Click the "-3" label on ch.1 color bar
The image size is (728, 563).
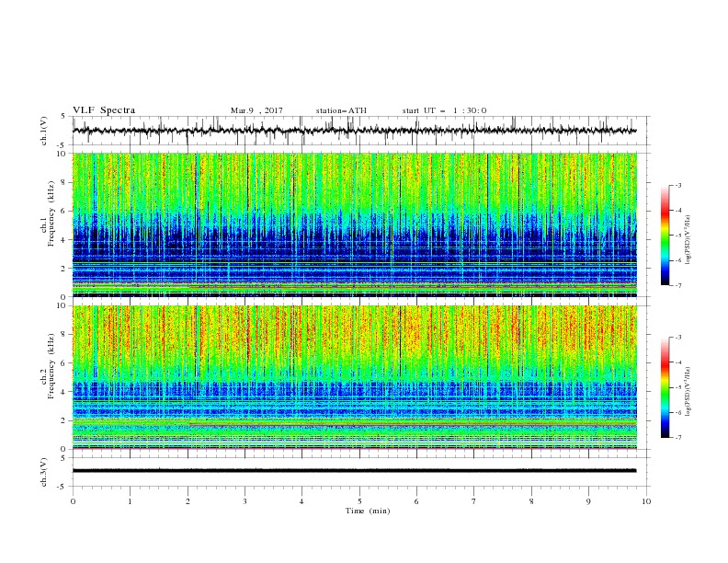click(677, 185)
